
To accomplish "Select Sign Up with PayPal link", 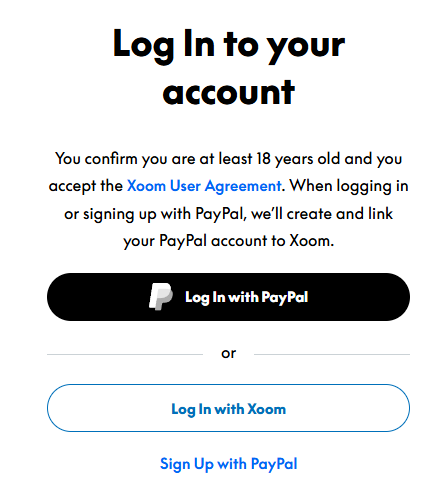I will [228, 464].
